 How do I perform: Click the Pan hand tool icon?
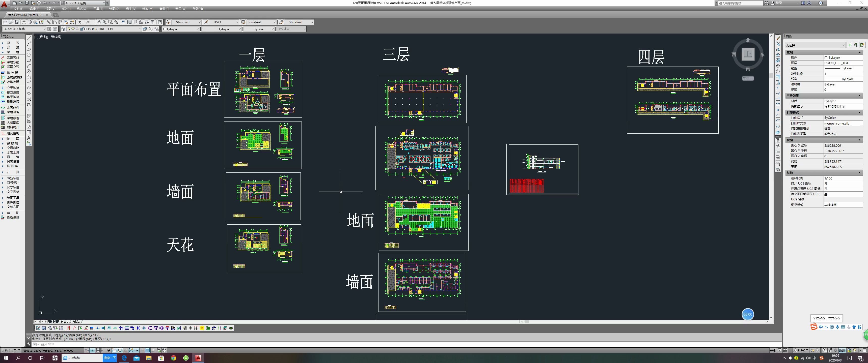[99, 22]
